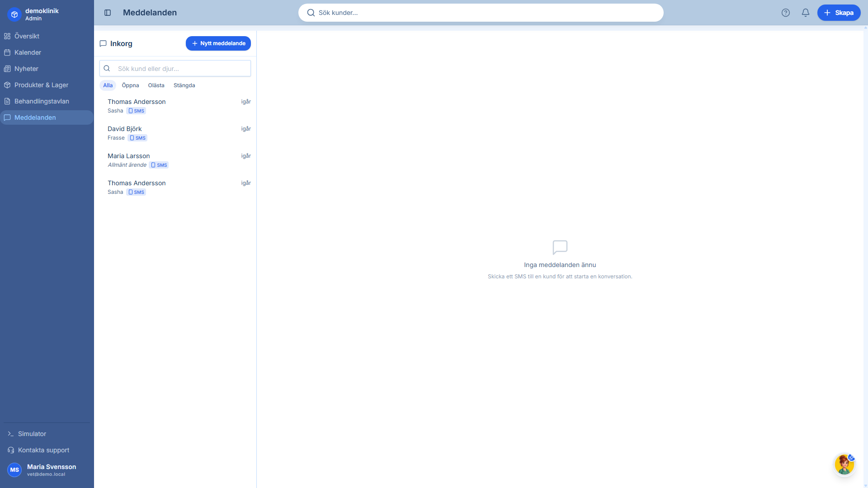Collapse the sidebar with the panel toggle

[108, 13]
